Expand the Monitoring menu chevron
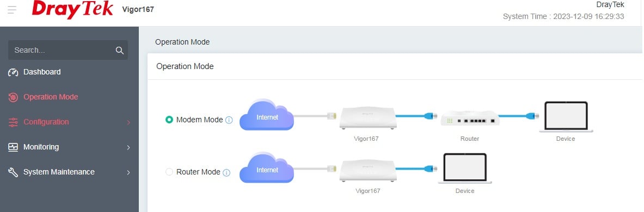 pos(128,147)
